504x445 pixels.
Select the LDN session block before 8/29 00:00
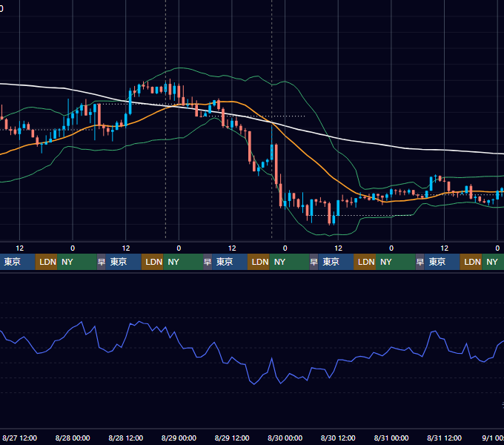coord(153,262)
